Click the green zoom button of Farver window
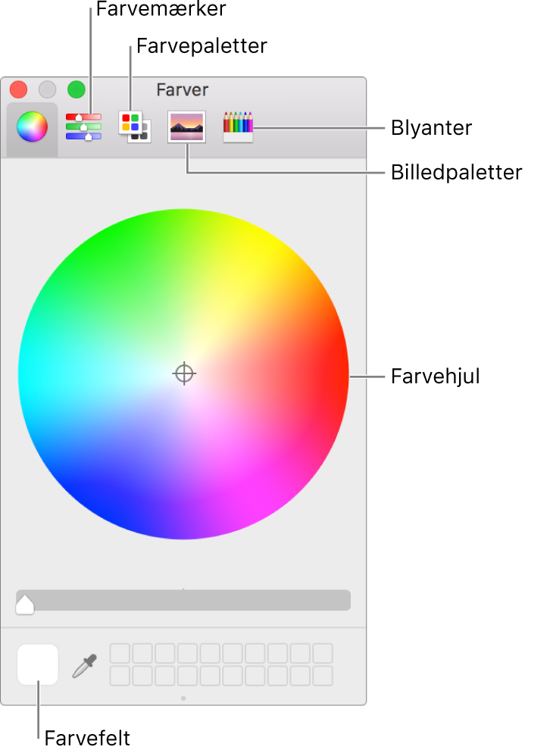The width and height of the screenshot is (550, 756). click(77, 89)
